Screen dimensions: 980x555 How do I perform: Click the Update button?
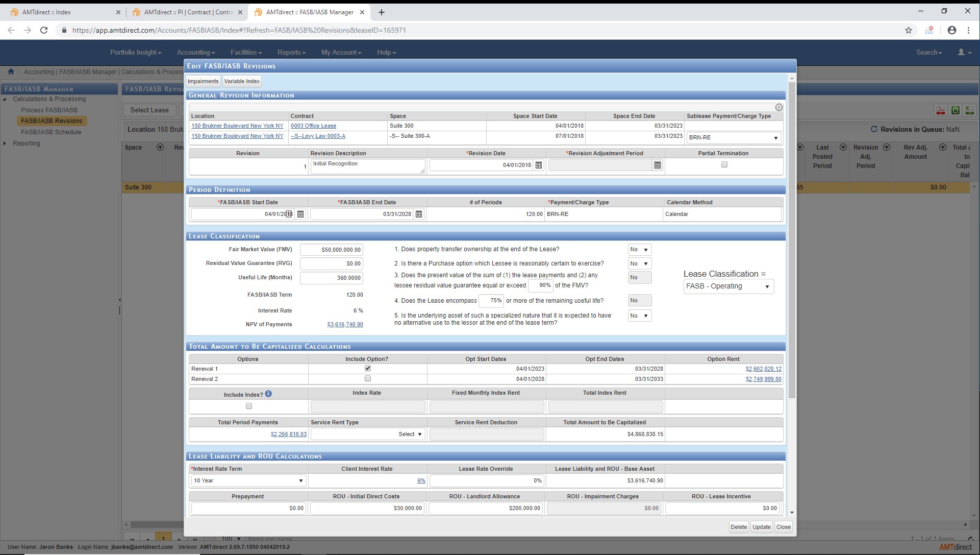(761, 527)
